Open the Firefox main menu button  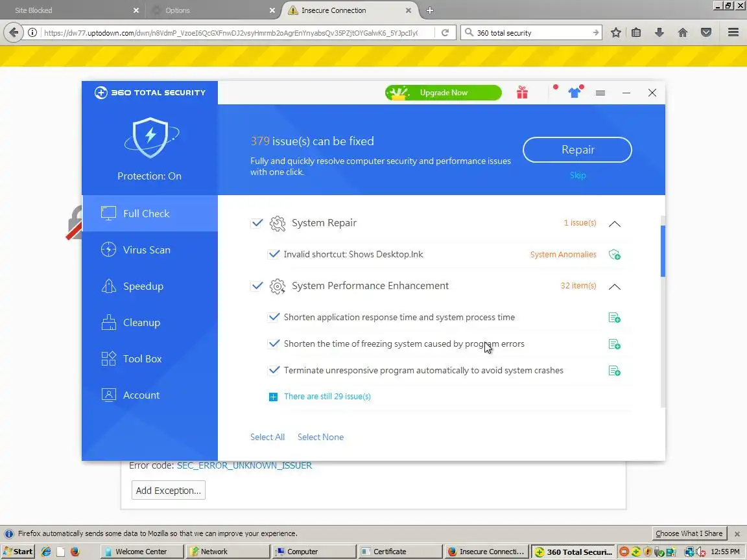tap(733, 32)
